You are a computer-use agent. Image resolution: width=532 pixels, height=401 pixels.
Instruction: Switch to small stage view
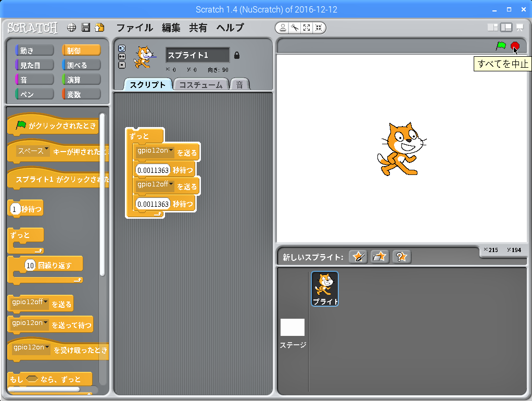point(492,28)
